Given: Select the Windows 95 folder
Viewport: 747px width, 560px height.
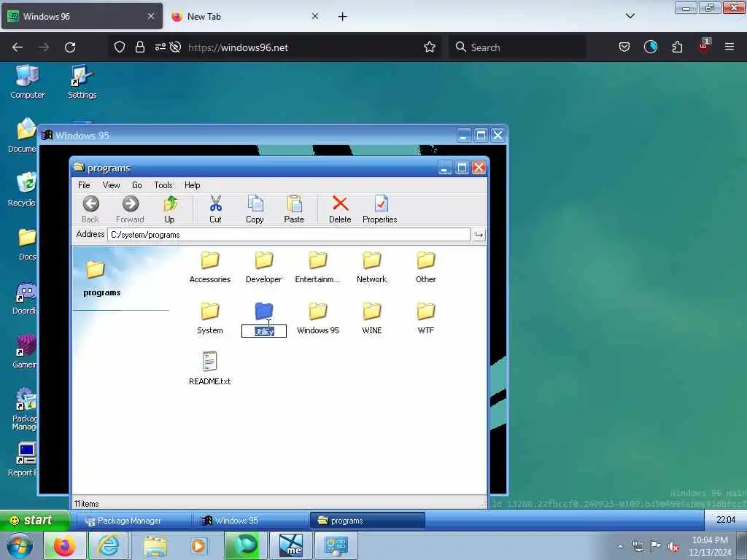Looking at the screenshot, I should click(318, 318).
